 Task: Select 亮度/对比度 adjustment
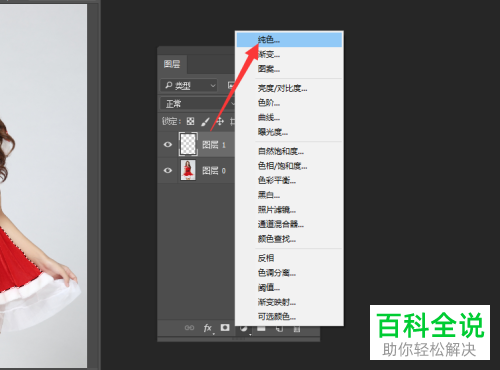pyautogui.click(x=289, y=88)
